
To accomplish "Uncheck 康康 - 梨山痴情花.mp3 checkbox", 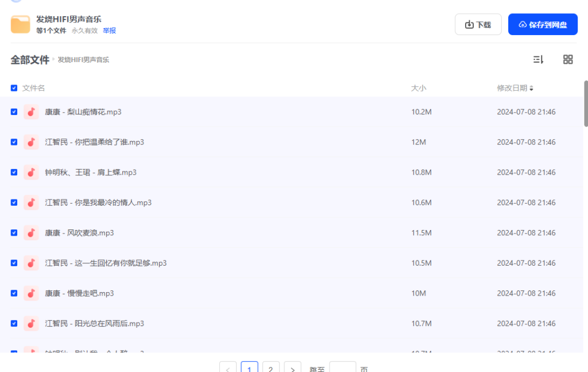I will [x=14, y=112].
